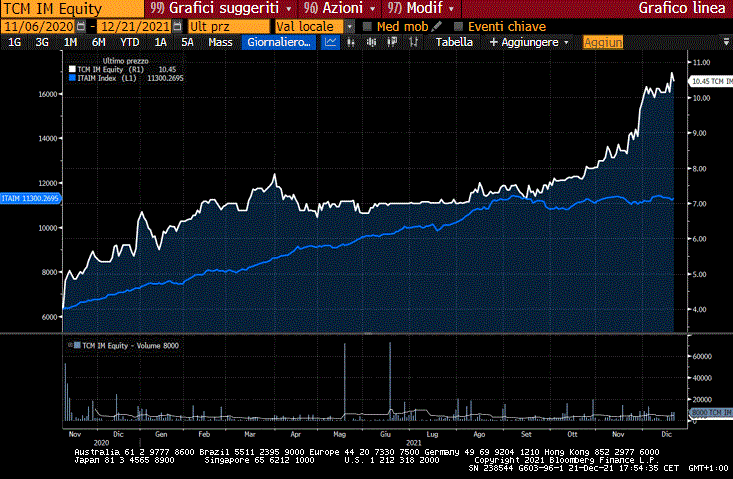Click the 16000 left axis label
The width and height of the screenshot is (733, 479).
[x=48, y=94]
